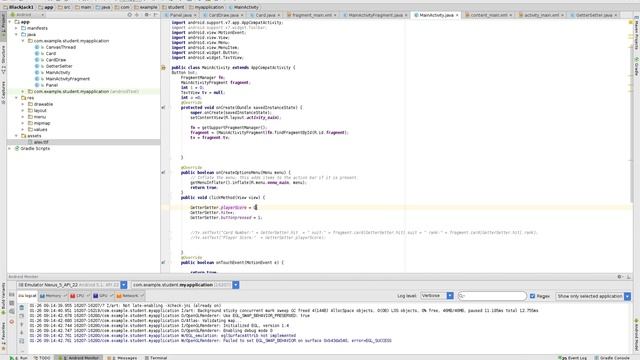640x360 pixels.
Task: Select the CardDraw class in tree
Action: 56,60
